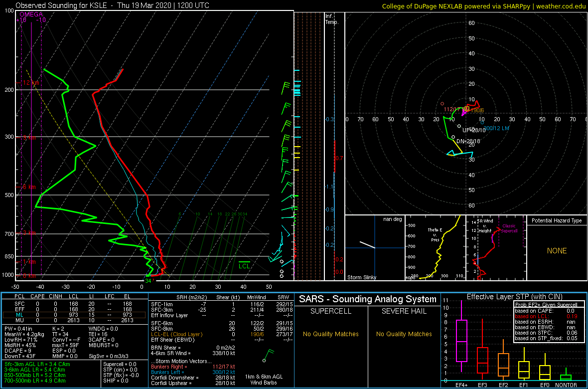
Task: Click the 'Supercell = 0.0' composite value
Action: tap(120, 364)
